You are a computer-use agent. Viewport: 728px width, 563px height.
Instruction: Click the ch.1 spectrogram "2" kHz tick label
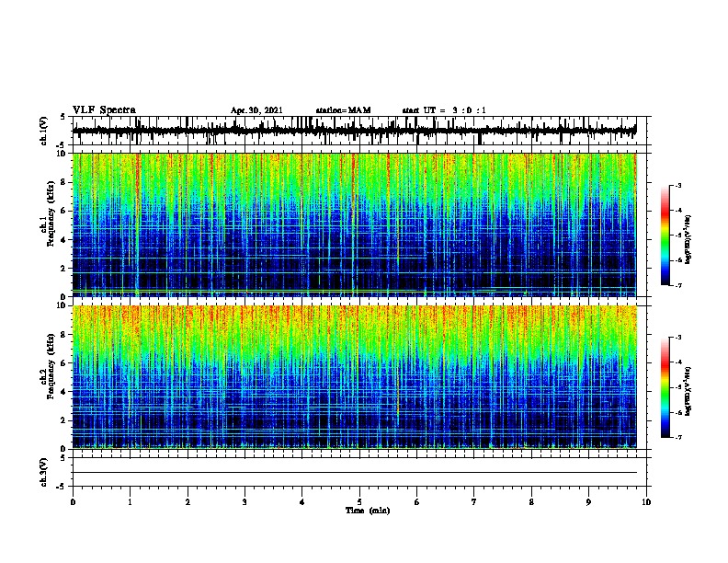(x=64, y=269)
